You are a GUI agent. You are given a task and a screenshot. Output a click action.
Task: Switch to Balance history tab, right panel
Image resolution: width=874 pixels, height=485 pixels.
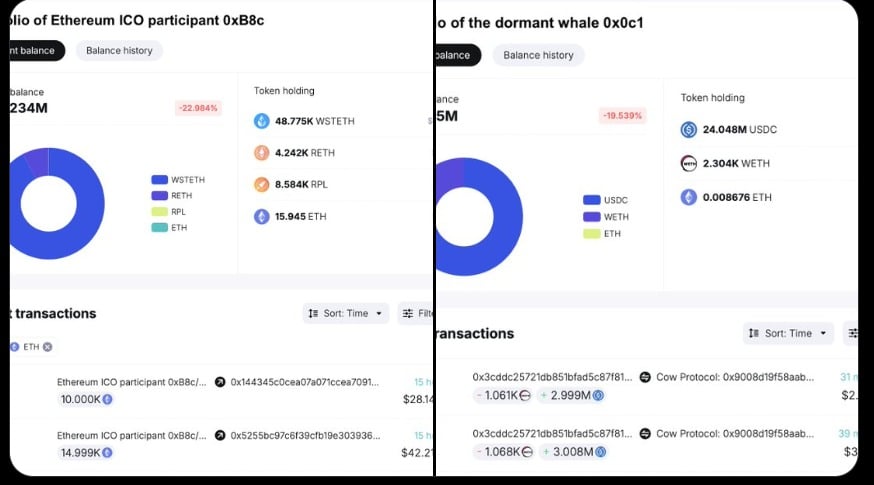[538, 55]
